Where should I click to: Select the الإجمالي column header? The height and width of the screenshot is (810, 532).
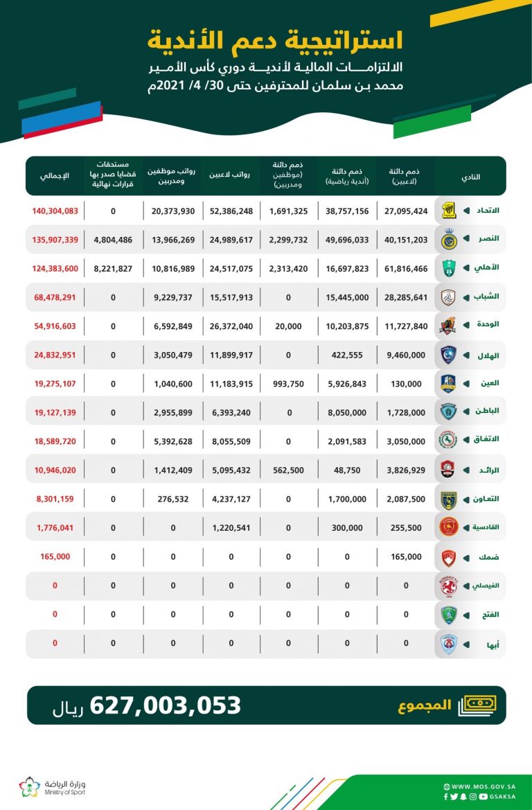pos(55,176)
